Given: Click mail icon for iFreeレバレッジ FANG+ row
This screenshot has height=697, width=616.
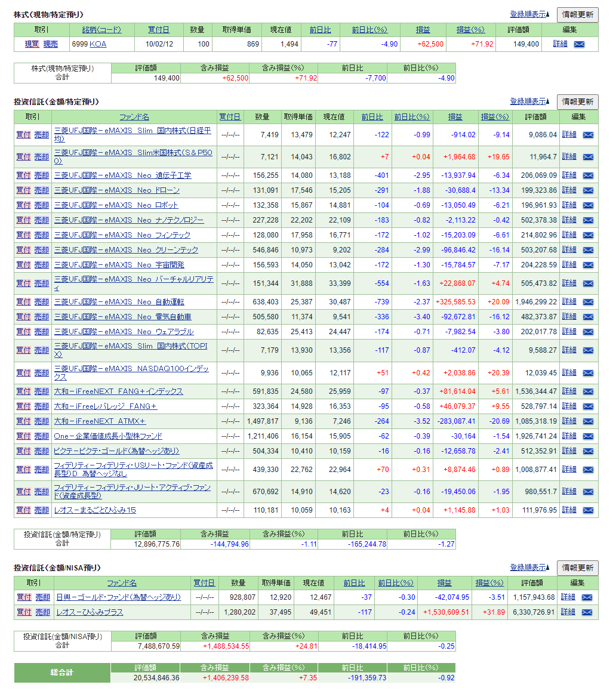Looking at the screenshot, I should point(588,407).
